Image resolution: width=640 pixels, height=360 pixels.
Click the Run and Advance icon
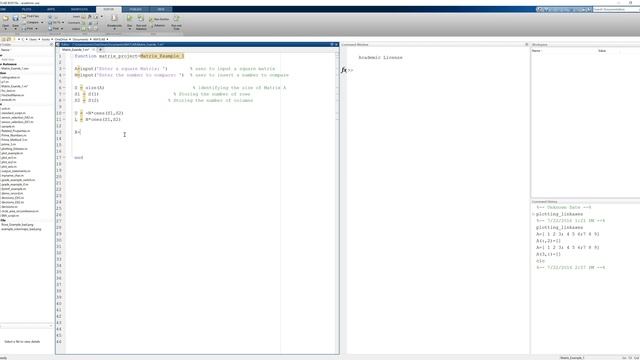point(141,18)
